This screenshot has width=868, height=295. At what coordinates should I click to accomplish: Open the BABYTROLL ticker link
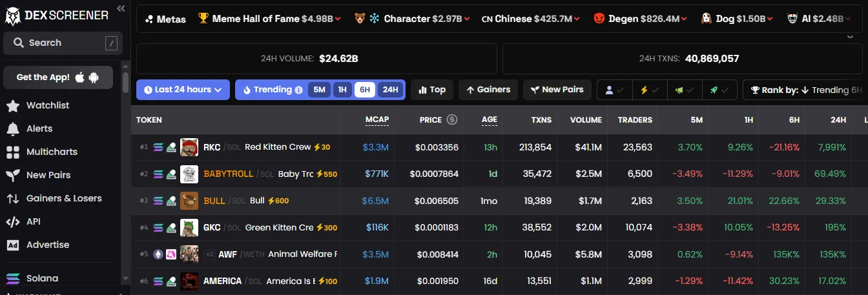pos(229,174)
